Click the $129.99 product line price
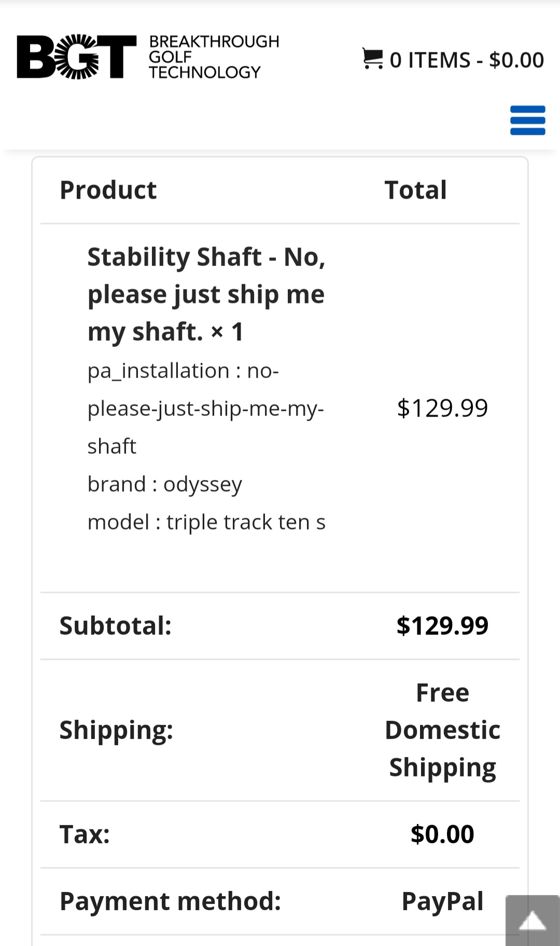 (442, 408)
